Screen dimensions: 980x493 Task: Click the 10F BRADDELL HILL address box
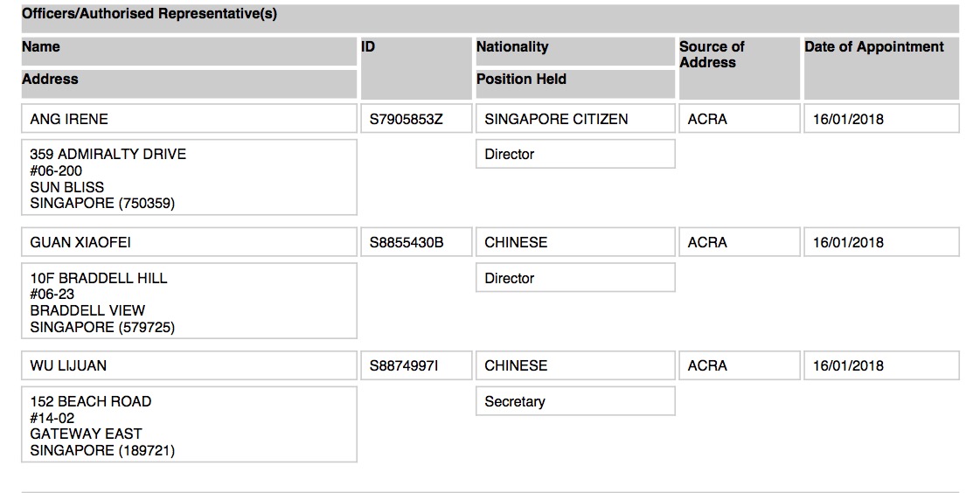190,302
